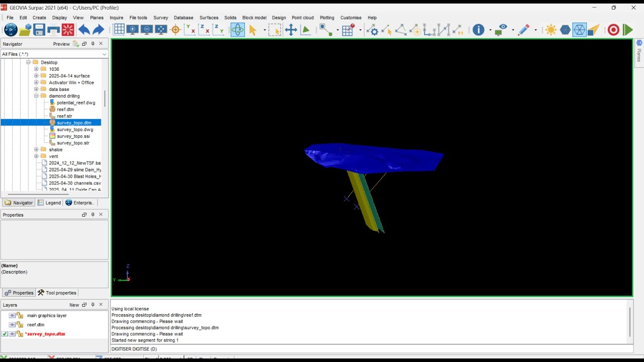The image size is (644, 362).
Task: Toggle visibility eye of main graphics layer
Action: point(12,316)
